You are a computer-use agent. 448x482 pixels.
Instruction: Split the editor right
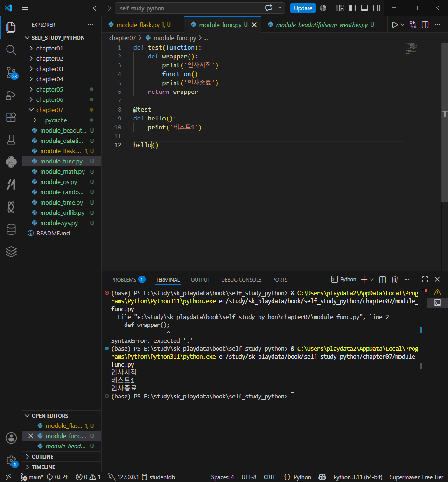pyautogui.click(x=425, y=25)
